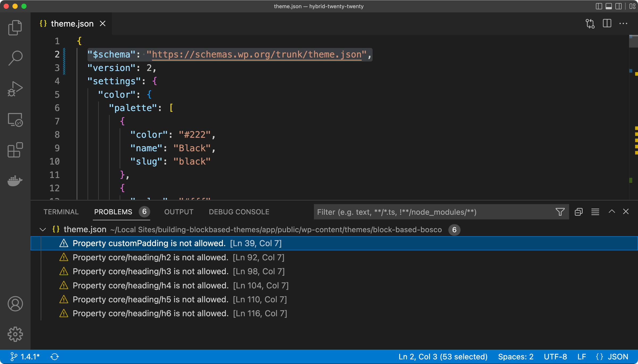638x364 pixels.
Task: Open the Docker view icon
Action: pyautogui.click(x=15, y=181)
